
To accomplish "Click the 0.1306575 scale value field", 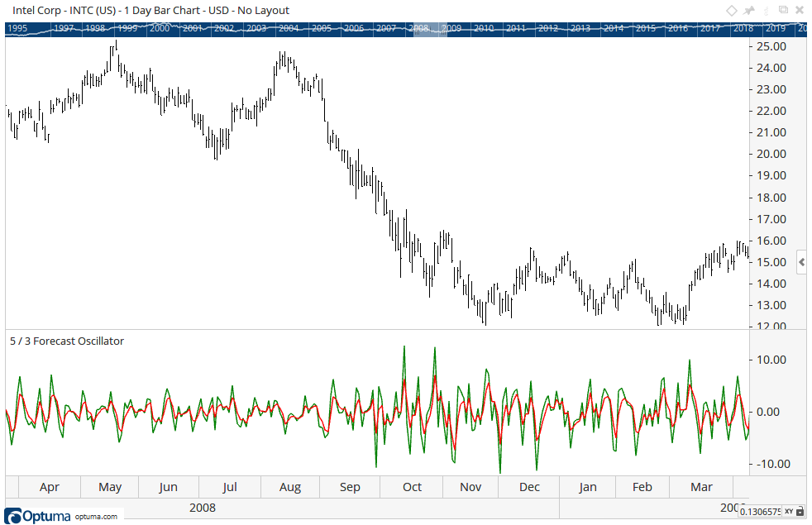I will (760, 511).
